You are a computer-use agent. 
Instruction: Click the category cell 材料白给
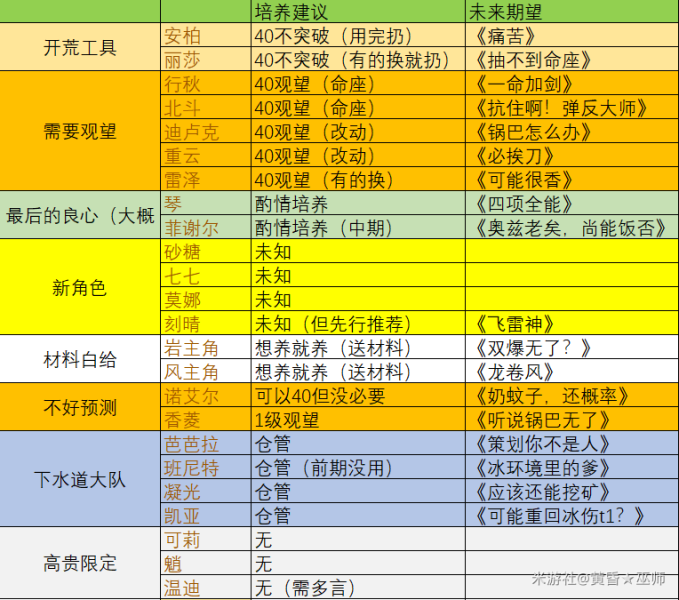80,358
